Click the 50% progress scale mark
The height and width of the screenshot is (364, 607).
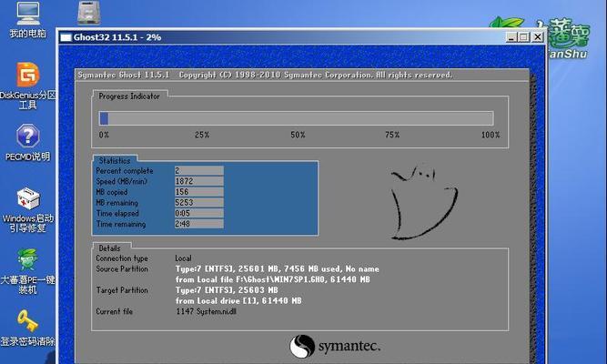click(298, 135)
